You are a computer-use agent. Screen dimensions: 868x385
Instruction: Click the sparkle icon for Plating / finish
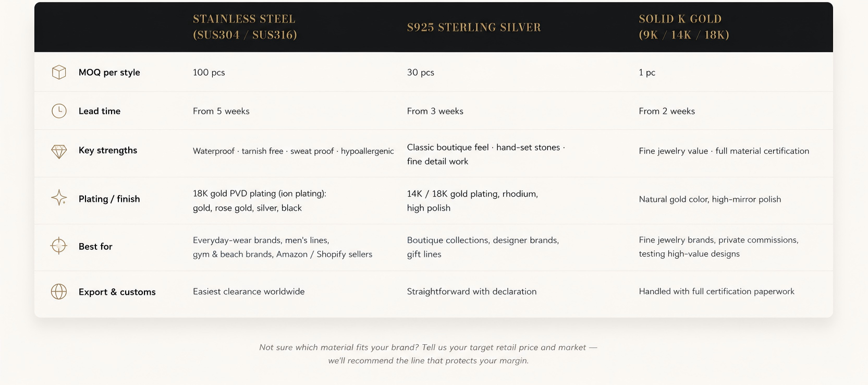click(59, 198)
